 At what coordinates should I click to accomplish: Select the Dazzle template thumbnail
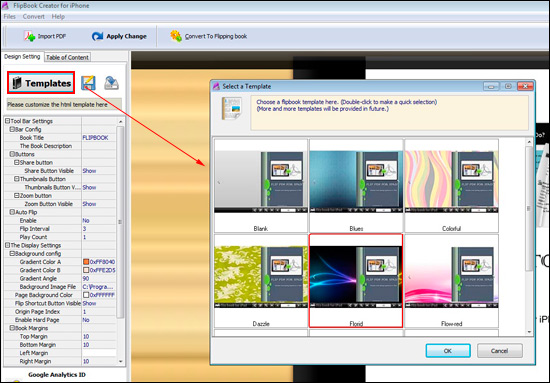[261, 281]
